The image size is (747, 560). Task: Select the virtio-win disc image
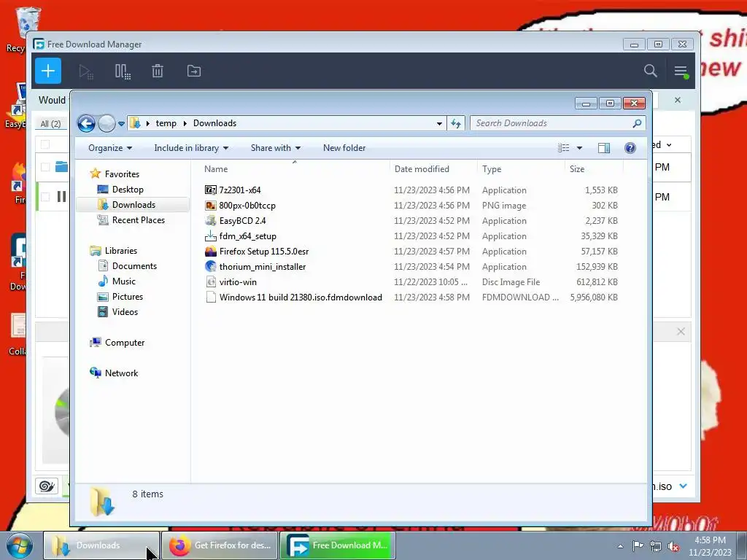coord(238,281)
